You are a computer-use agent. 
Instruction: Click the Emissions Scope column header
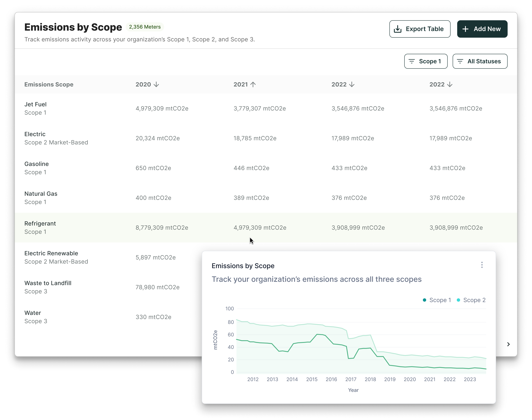coord(49,84)
